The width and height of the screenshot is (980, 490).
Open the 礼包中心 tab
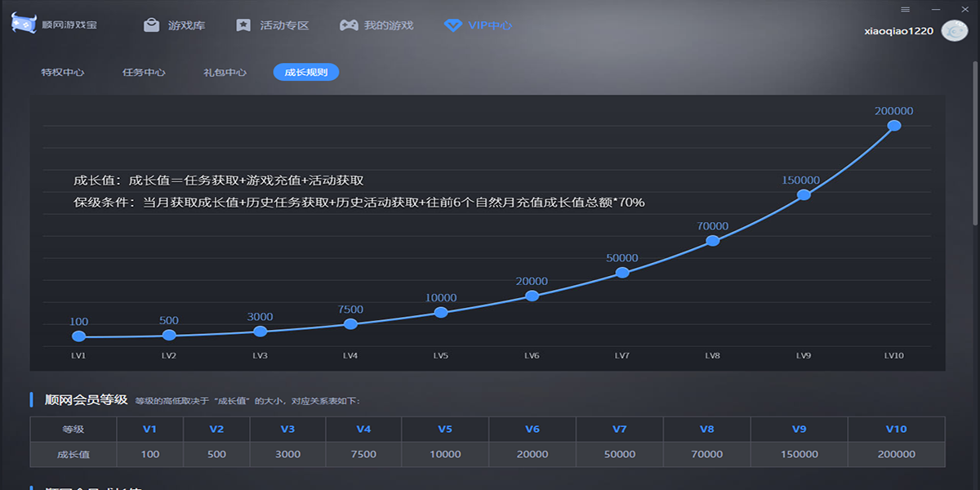[x=225, y=72]
